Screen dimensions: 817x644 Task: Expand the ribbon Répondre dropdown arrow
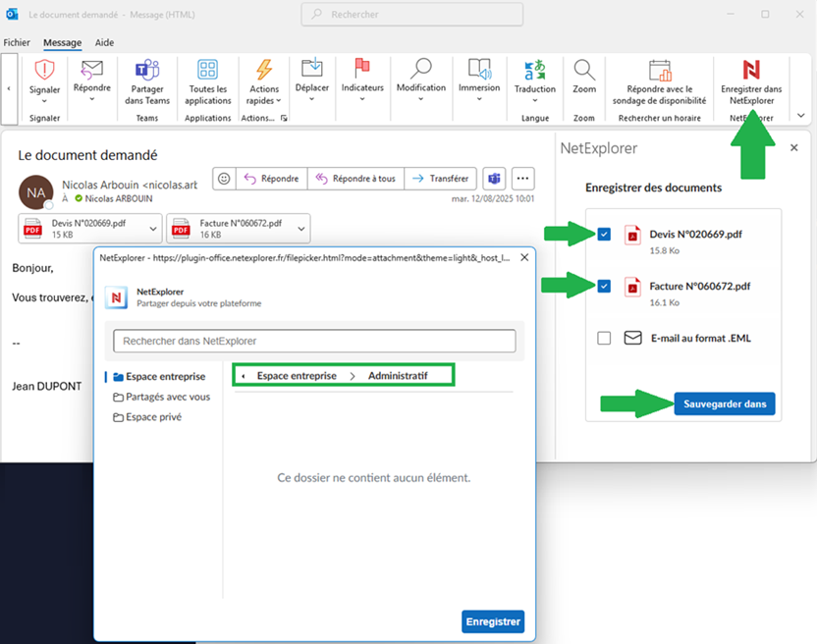[x=91, y=99]
